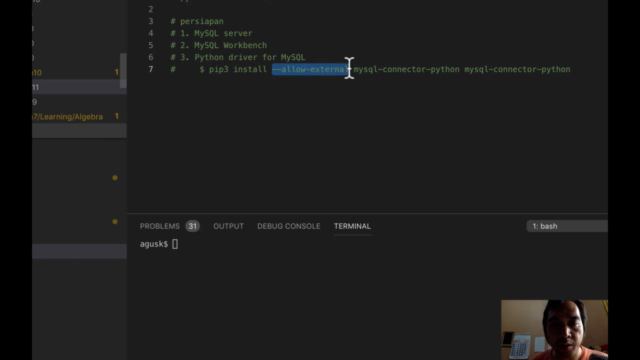This screenshot has width=640, height=360.
Task: Open the OUTPUT panel tab
Action: (x=228, y=226)
